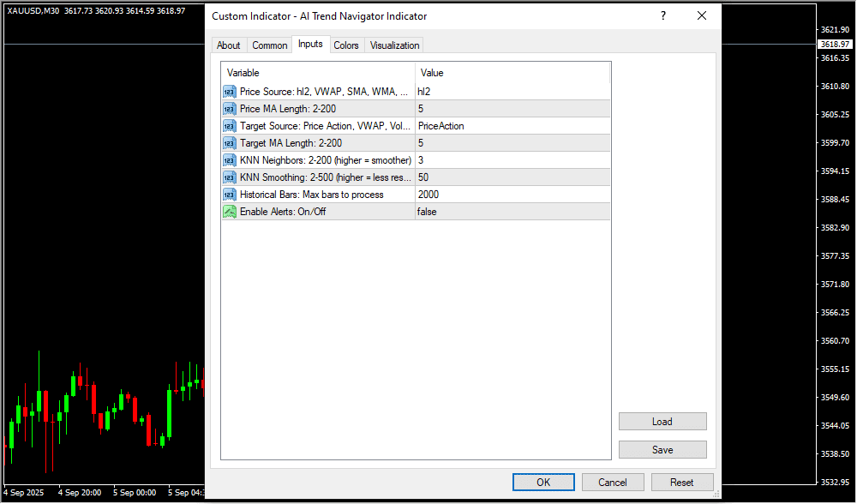
Task: Click the icon beside Price Source variable
Action: coord(230,92)
